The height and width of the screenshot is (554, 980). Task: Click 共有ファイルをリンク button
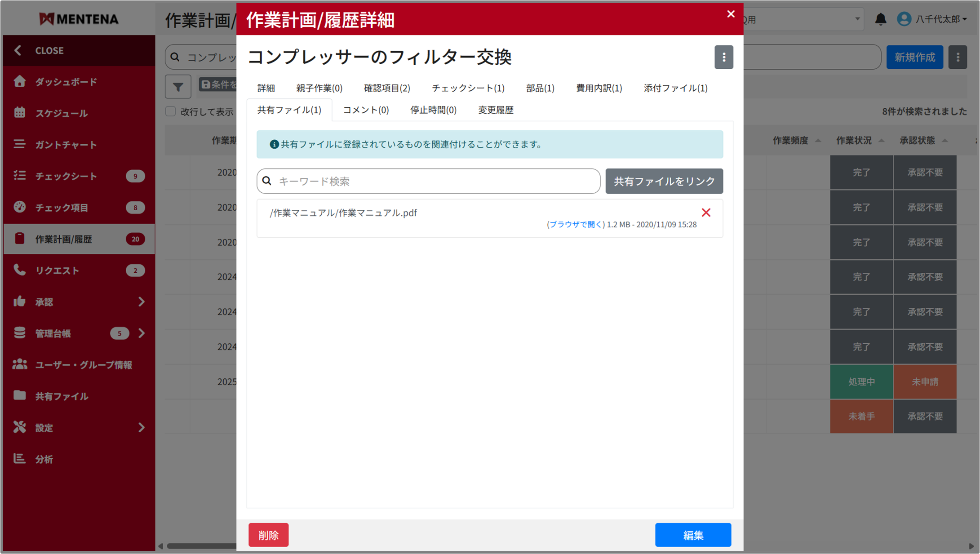pyautogui.click(x=664, y=181)
